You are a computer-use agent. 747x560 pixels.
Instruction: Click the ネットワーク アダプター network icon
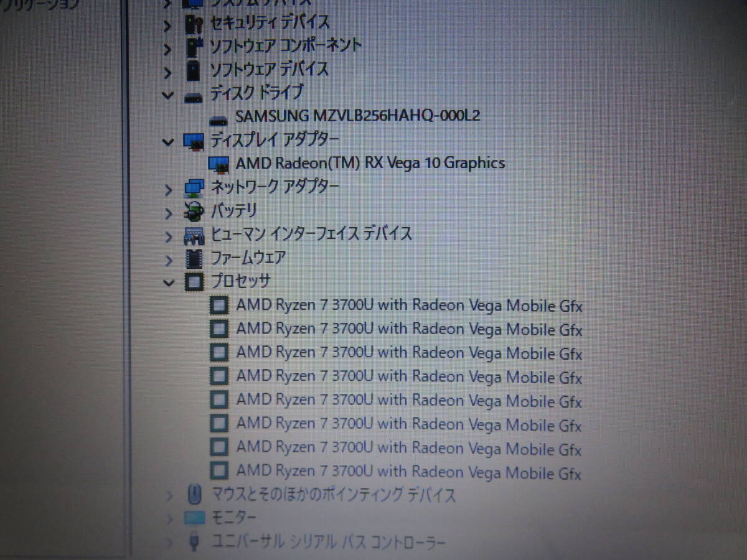pyautogui.click(x=195, y=187)
